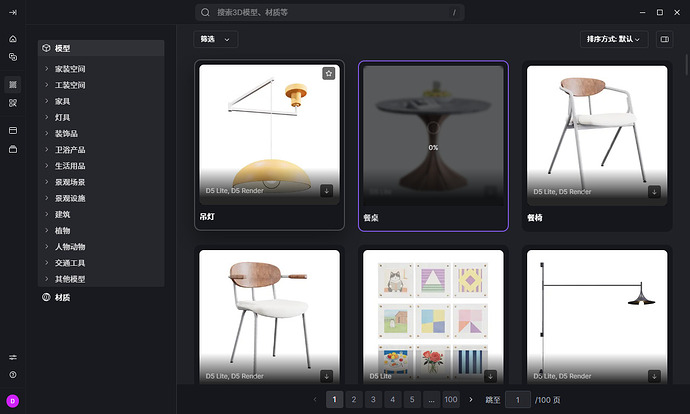The image size is (690, 414).
Task: Open the settings sliders icon in sidebar
Action: coord(13,357)
